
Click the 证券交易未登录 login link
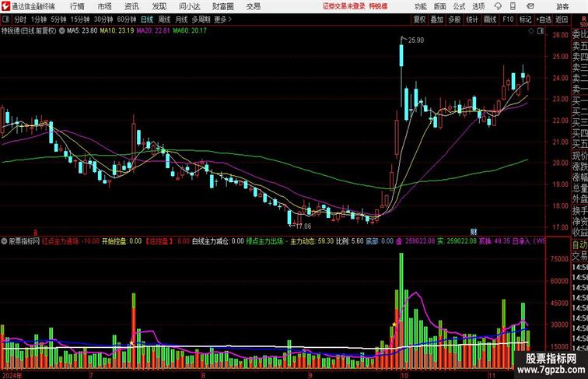click(x=344, y=6)
